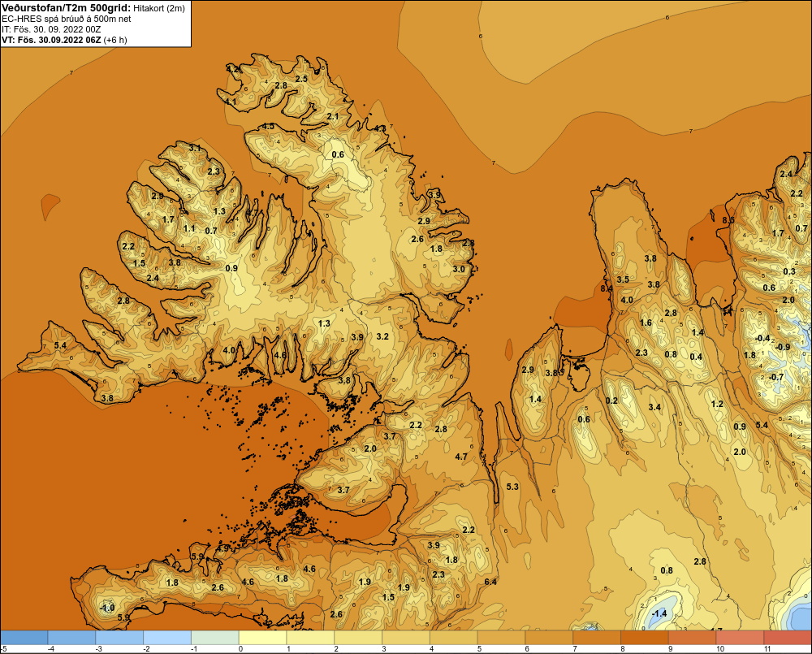812x654 pixels.
Task: Click the 'IT: Fös. 30. 09. 2022 00Z' line
Action: point(51,29)
